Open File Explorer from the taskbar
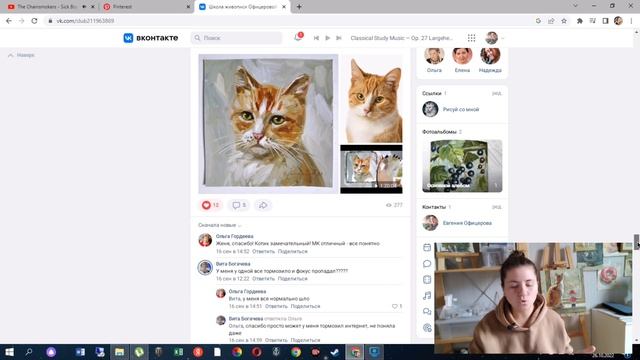 tap(119, 352)
